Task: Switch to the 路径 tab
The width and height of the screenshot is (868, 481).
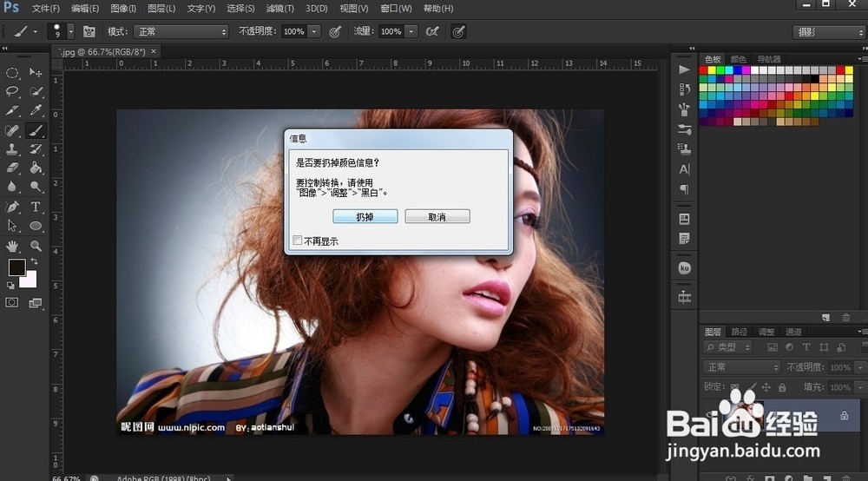Action: pos(739,332)
